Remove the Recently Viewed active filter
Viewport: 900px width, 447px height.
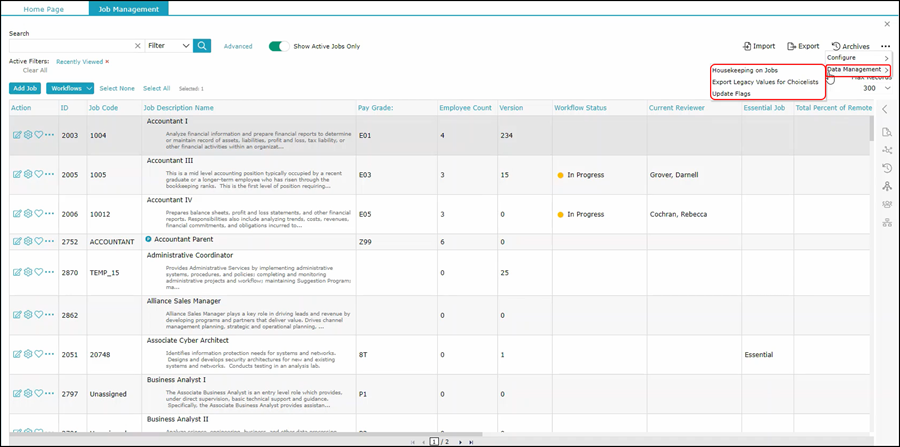108,62
